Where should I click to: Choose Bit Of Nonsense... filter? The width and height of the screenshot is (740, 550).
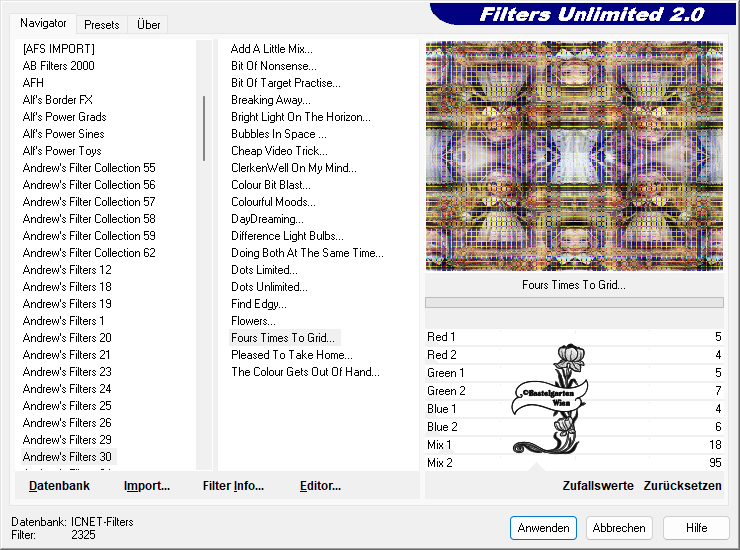[x=274, y=66]
